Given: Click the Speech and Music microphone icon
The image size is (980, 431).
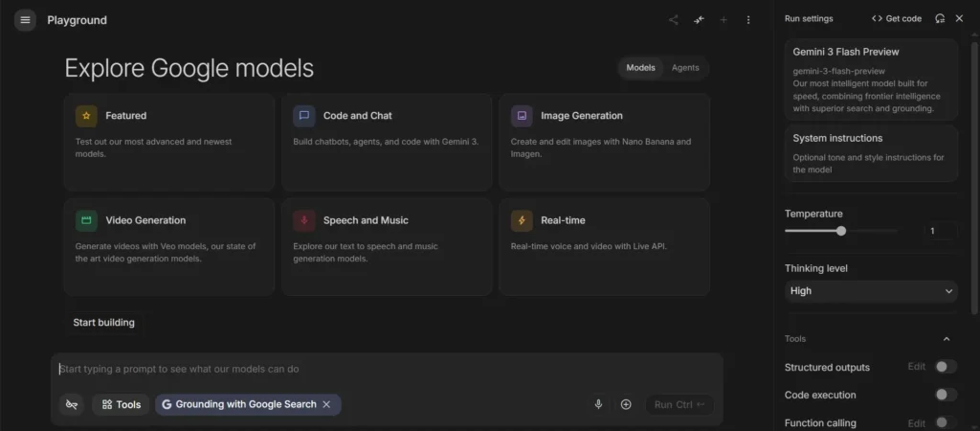Looking at the screenshot, I should click(x=303, y=220).
